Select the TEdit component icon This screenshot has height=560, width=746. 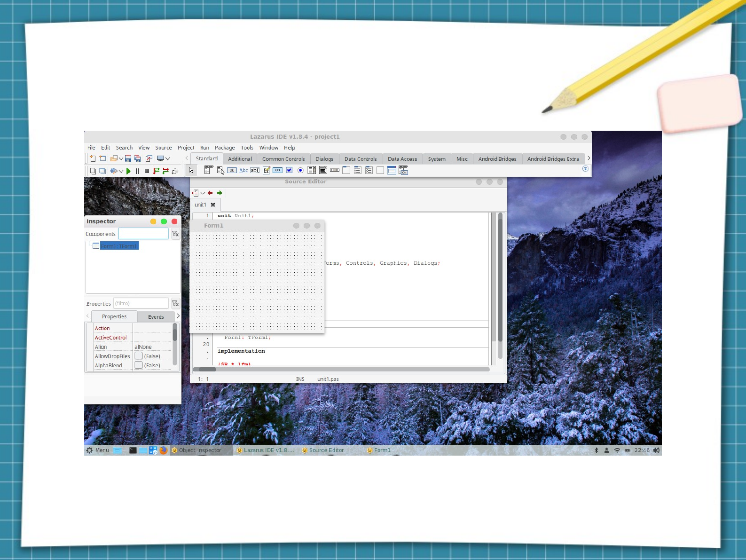[x=255, y=170]
